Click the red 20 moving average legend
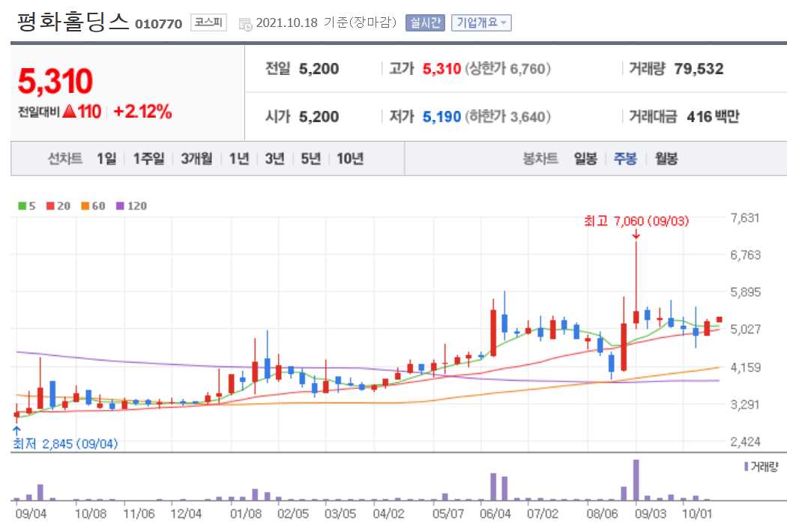The height and width of the screenshot is (532, 787). [58, 206]
